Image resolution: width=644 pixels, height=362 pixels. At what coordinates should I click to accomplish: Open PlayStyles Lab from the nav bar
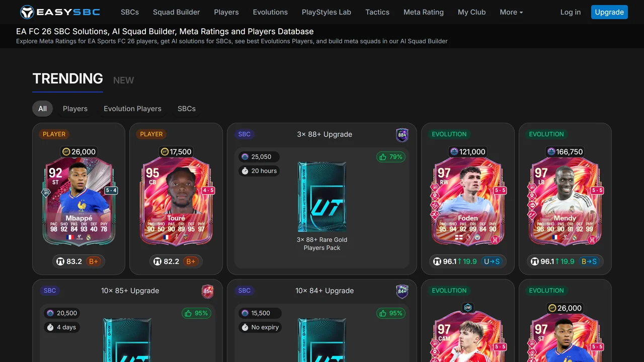pos(327,12)
